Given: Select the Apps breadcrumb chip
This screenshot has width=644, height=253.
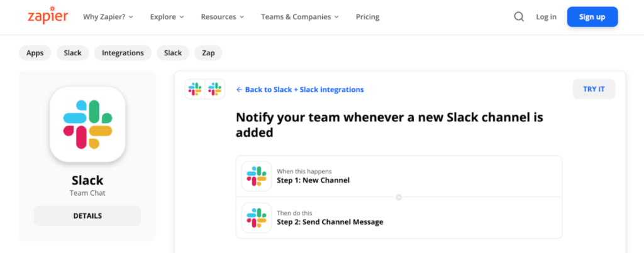Looking at the screenshot, I should (35, 53).
